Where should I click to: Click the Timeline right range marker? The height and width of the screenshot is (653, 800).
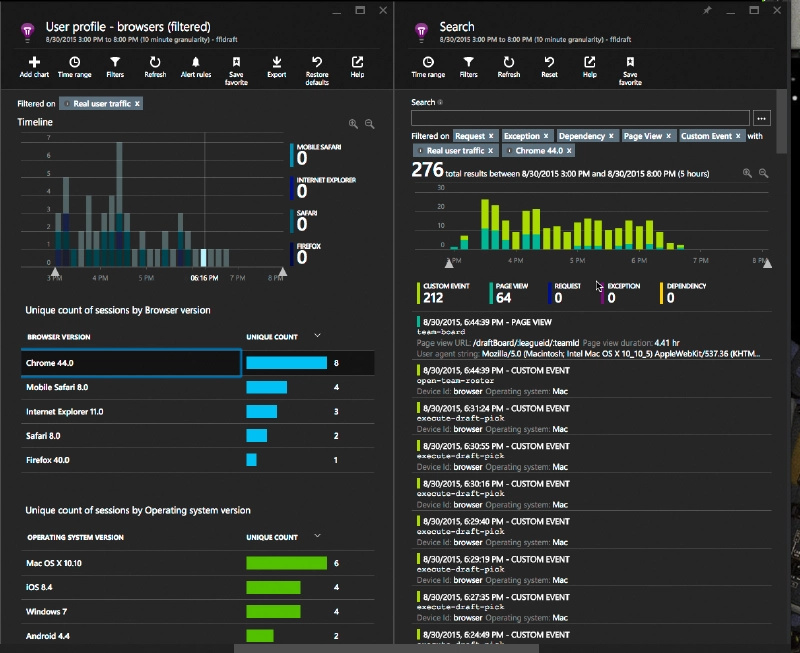pyautogui.click(x=282, y=272)
